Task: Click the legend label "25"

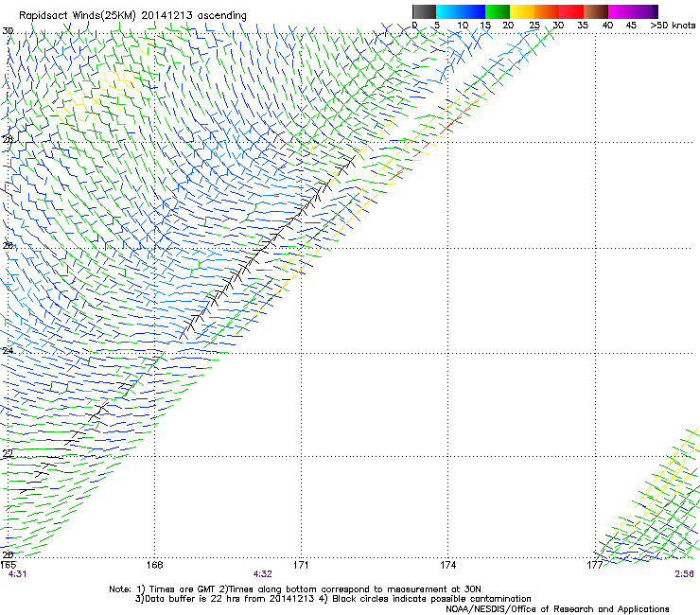Action: [534, 25]
